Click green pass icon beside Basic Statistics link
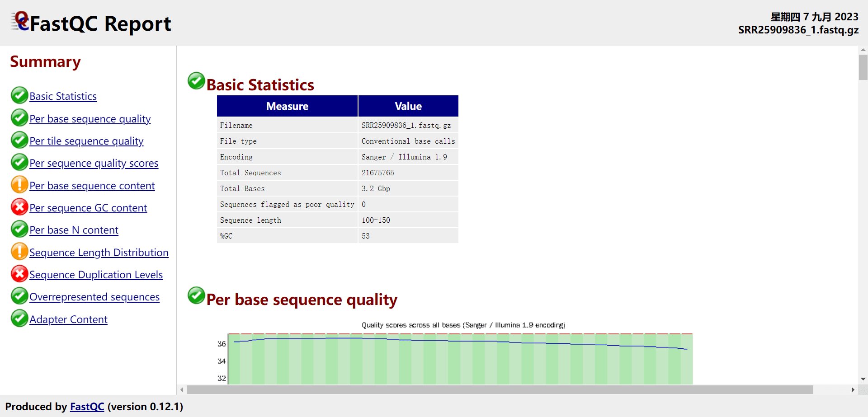 coord(19,95)
